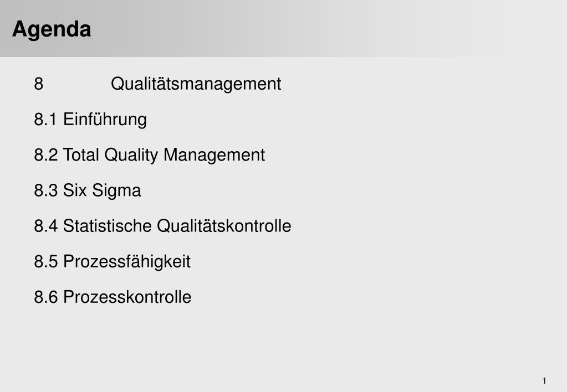Click the section number 8.5

pos(45,261)
